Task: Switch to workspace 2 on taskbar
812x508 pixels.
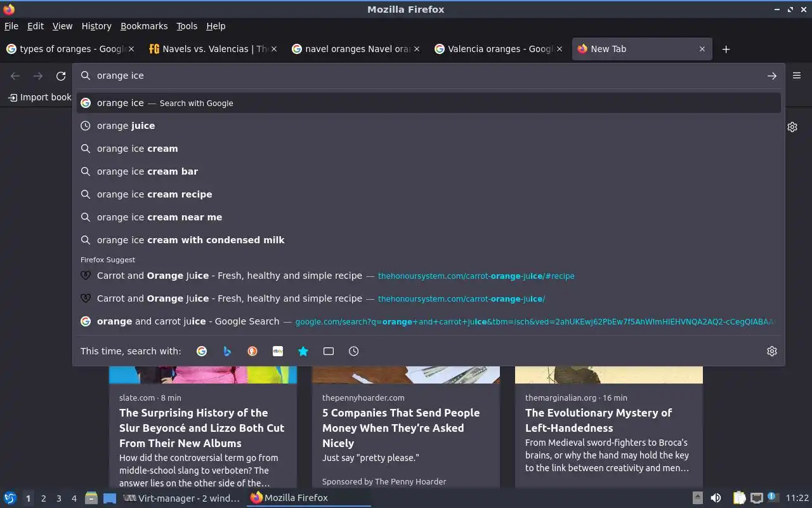Action: pyautogui.click(x=43, y=498)
